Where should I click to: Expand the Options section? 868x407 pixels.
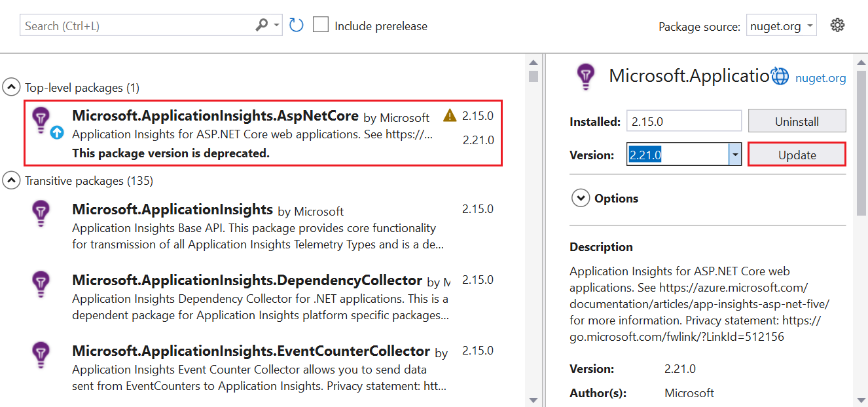click(x=581, y=198)
